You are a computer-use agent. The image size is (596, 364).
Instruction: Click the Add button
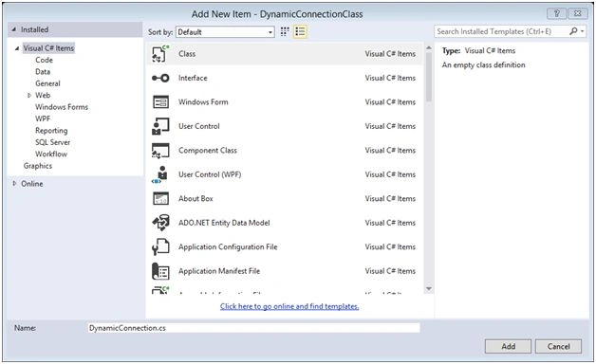click(508, 346)
